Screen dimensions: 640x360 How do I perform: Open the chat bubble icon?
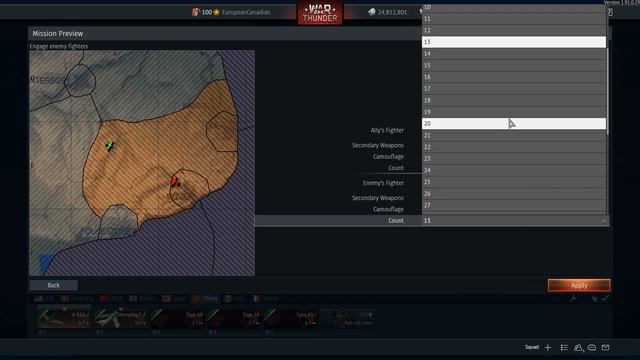click(x=592, y=348)
